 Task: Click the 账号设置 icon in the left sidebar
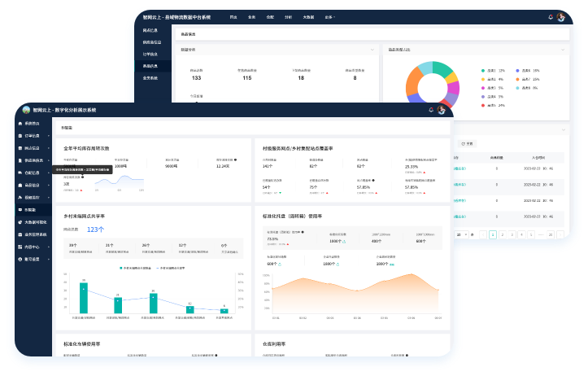coord(18,259)
